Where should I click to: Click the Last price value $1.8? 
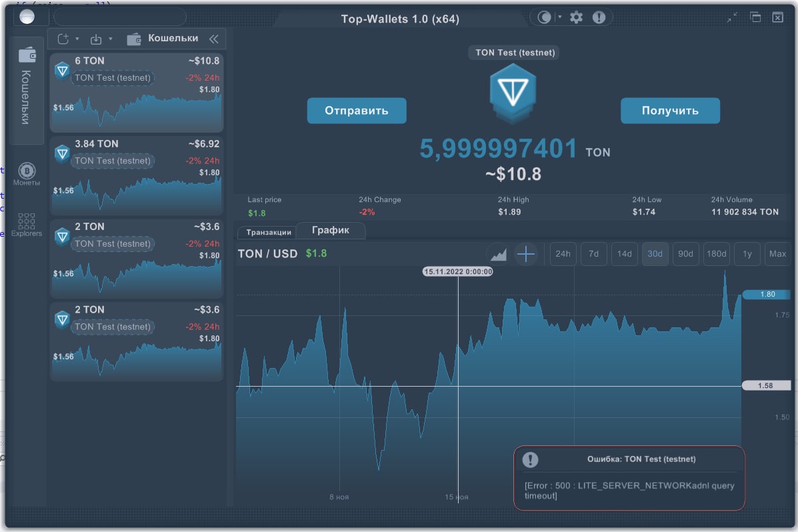tap(257, 213)
